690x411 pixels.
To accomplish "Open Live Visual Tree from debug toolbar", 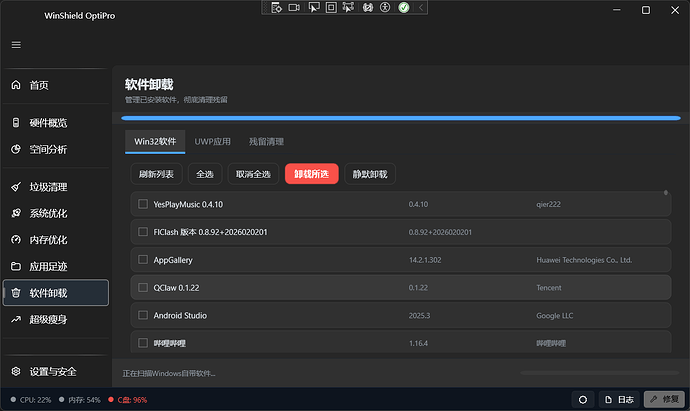I will [276, 7].
